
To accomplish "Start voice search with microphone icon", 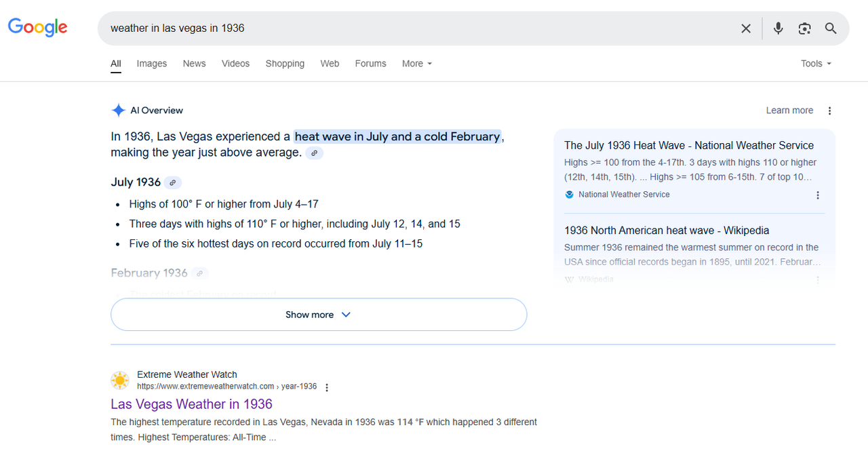I will click(x=778, y=28).
